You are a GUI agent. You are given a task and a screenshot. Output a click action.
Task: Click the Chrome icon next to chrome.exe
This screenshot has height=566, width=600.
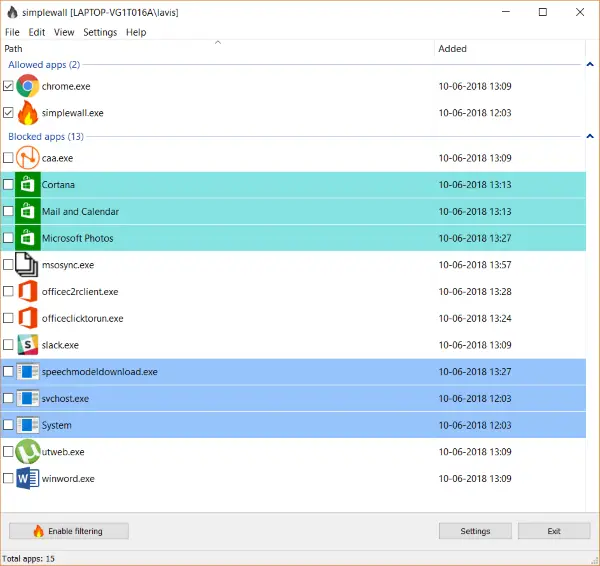(28, 86)
